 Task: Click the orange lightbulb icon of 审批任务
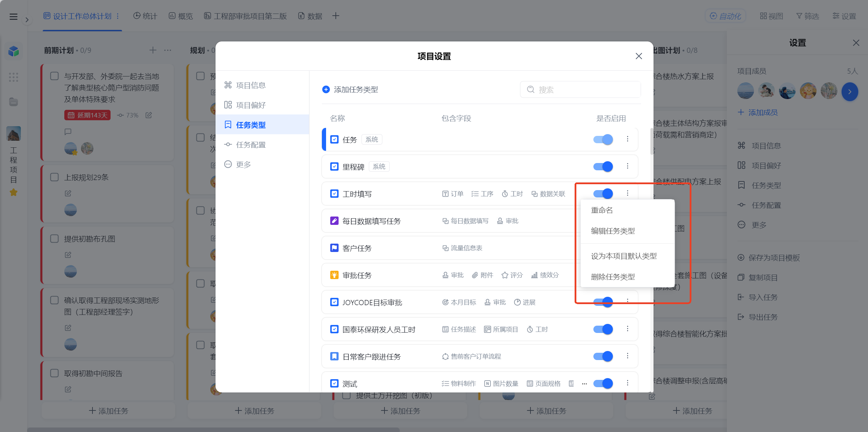click(334, 275)
